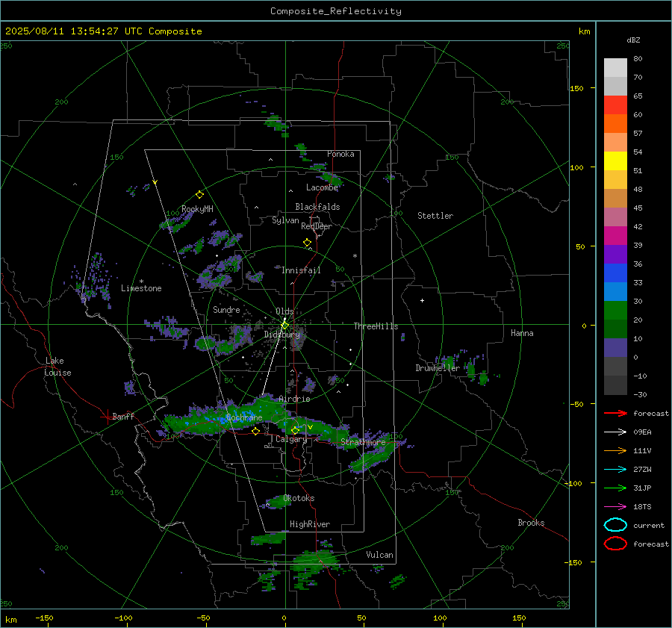This screenshot has height=628, width=672.
Task: Click the forecast label beside red arrow
Action: [651, 413]
